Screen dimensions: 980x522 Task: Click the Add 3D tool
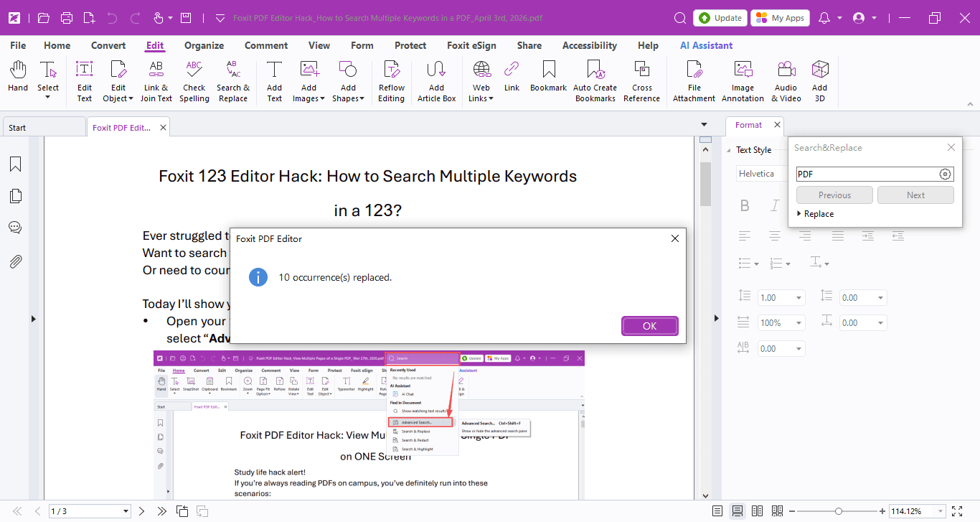click(x=820, y=81)
